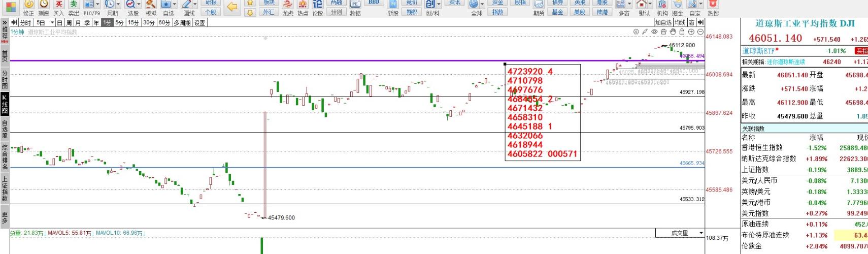Expand the 自选 dropdown arrow

tap(175, 4)
